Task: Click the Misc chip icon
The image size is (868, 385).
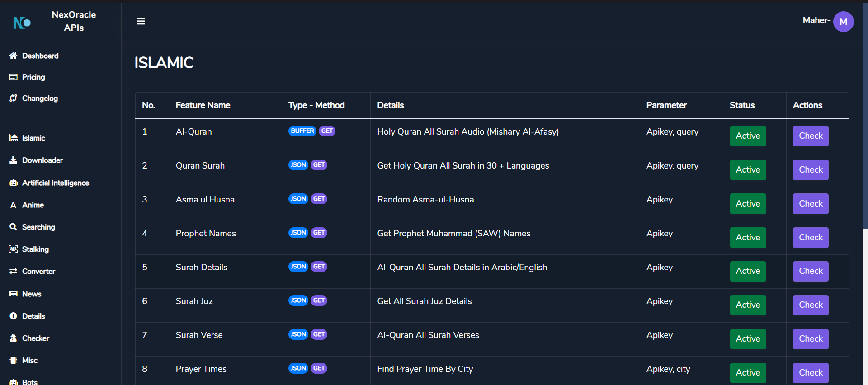Action: pos(13,360)
